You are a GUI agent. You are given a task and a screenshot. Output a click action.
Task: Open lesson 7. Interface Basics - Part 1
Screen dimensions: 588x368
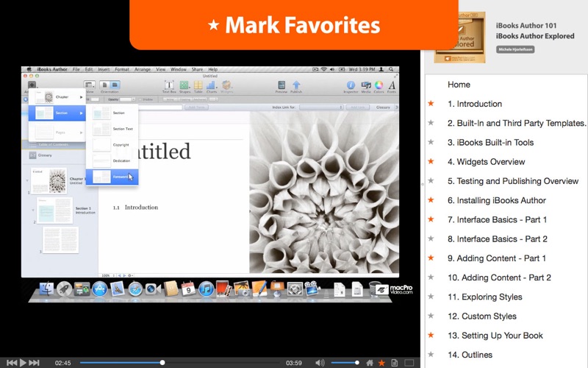497,219
